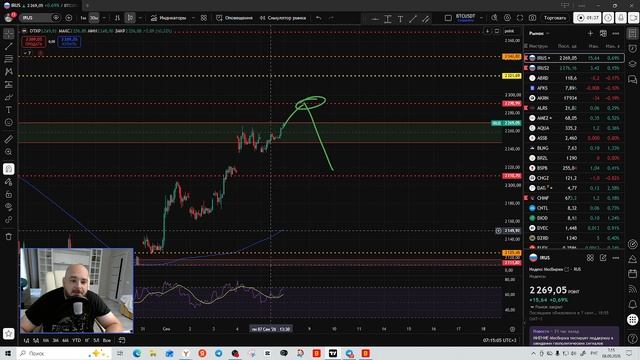The width and height of the screenshot is (640, 360).
Task: Select the AFKS row in watchlist
Action: pos(574,88)
